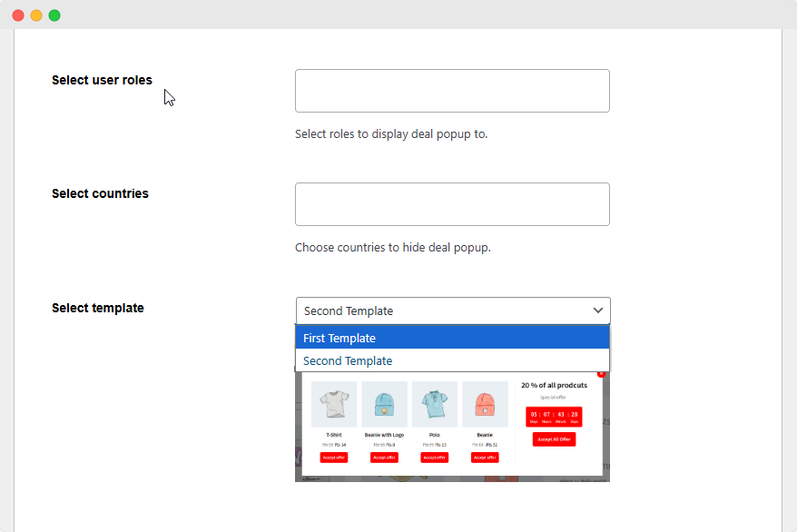797x532 pixels.
Task: Click the blue Polo shirt image
Action: 435,404
